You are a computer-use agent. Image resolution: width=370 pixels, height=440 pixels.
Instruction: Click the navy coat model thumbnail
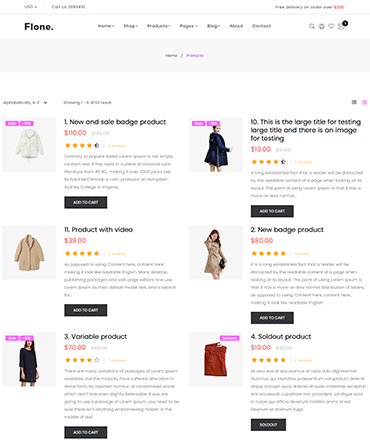[215, 145]
